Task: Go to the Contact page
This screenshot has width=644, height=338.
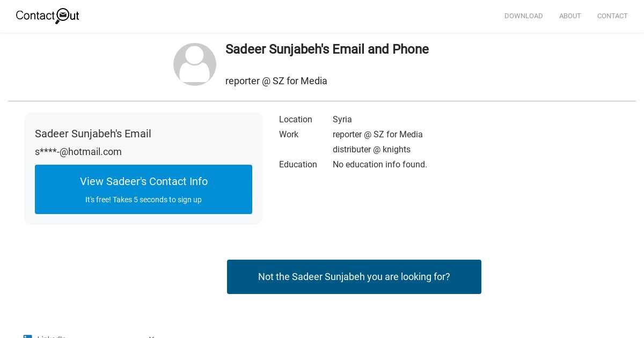Action: point(612,16)
